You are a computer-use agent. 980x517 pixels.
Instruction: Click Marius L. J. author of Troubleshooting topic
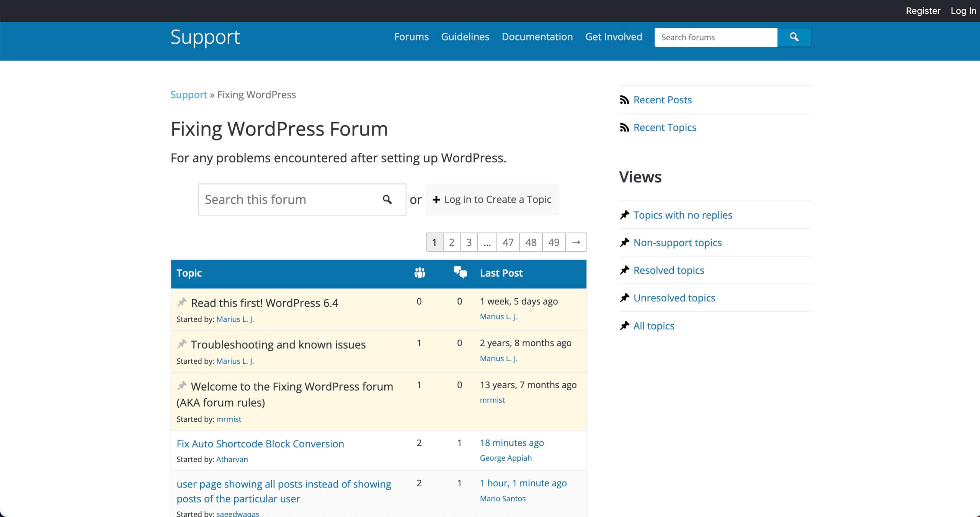click(235, 361)
